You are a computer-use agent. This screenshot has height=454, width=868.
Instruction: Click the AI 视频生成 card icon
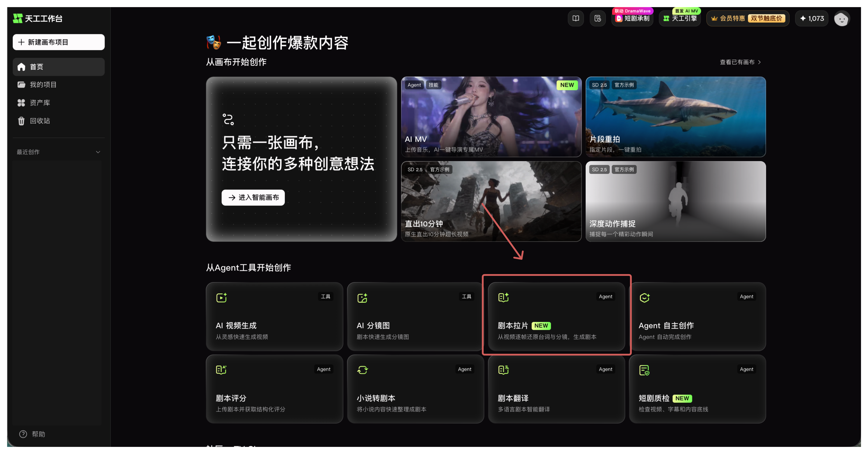coord(221,298)
